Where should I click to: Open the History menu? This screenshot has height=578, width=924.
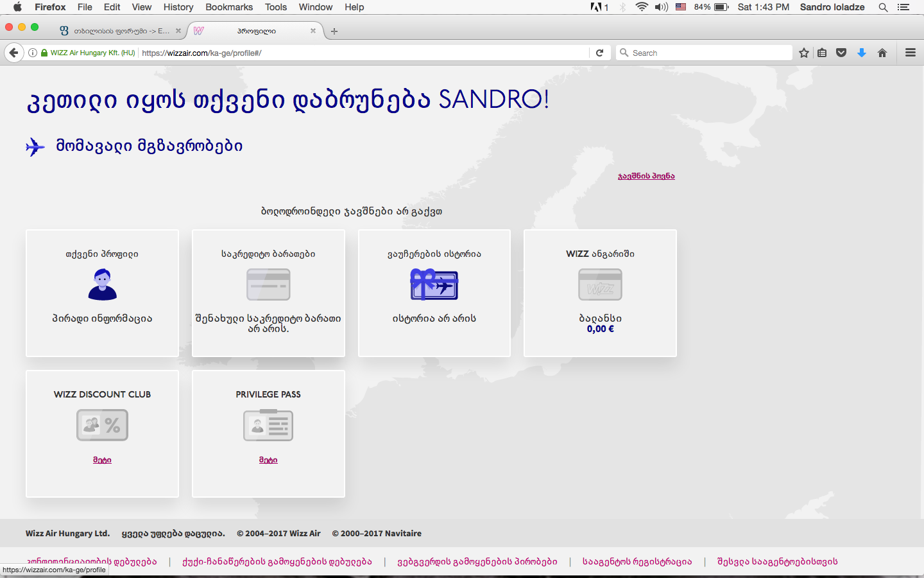pyautogui.click(x=178, y=7)
